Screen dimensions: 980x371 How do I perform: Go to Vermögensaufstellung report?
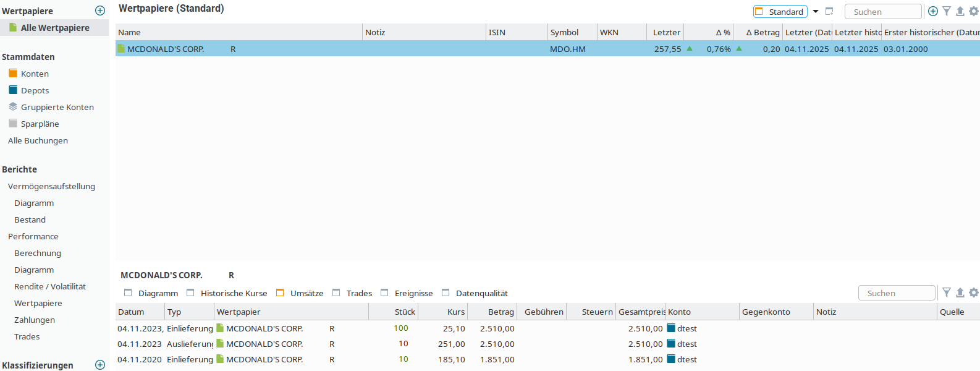pos(51,186)
